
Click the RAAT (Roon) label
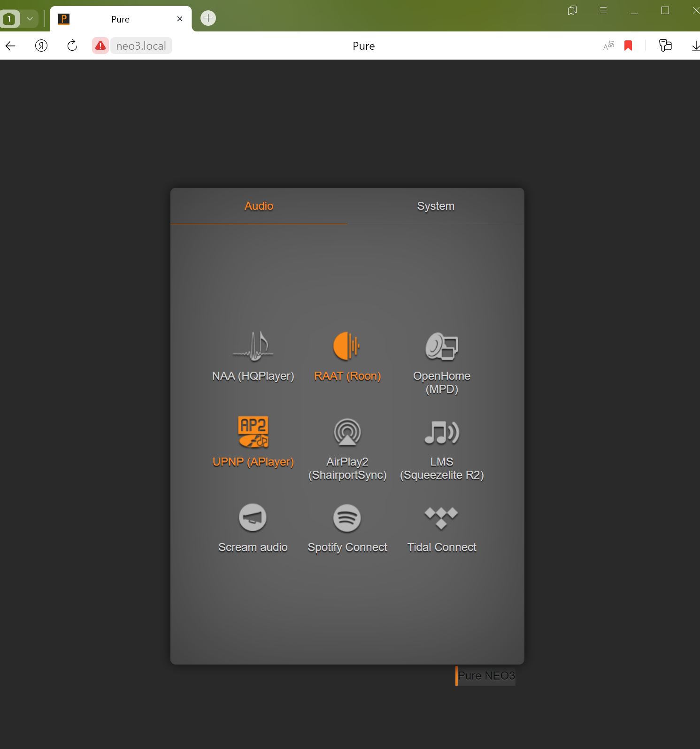347,376
